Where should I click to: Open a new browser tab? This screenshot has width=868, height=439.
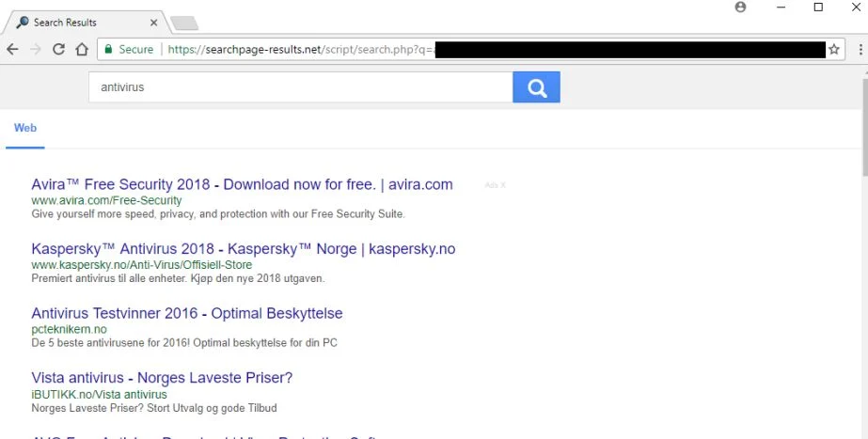(x=184, y=24)
